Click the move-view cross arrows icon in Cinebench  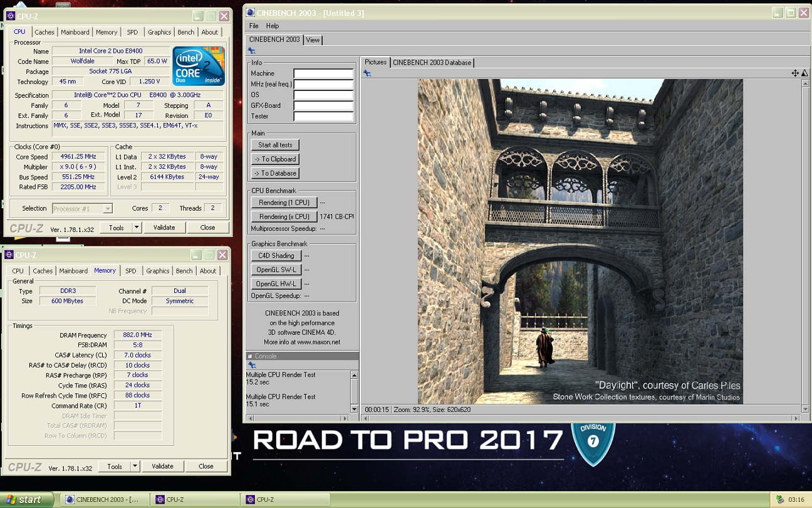[795, 73]
